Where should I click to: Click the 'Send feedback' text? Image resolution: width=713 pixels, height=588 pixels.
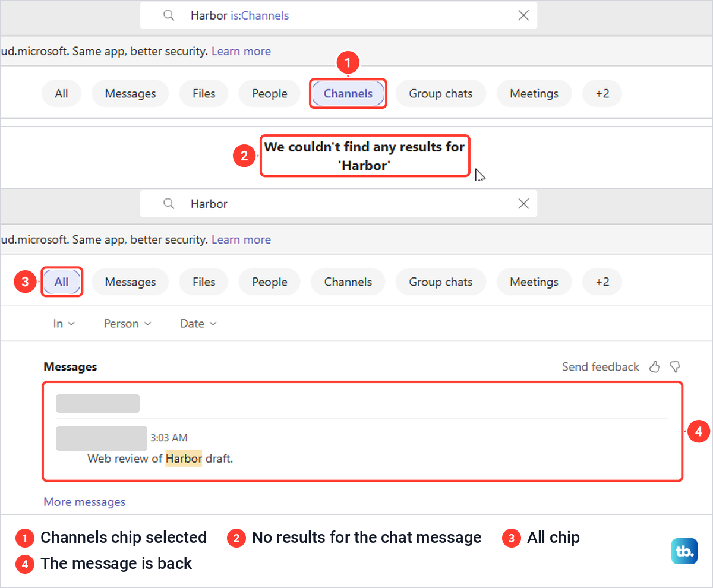[601, 367]
